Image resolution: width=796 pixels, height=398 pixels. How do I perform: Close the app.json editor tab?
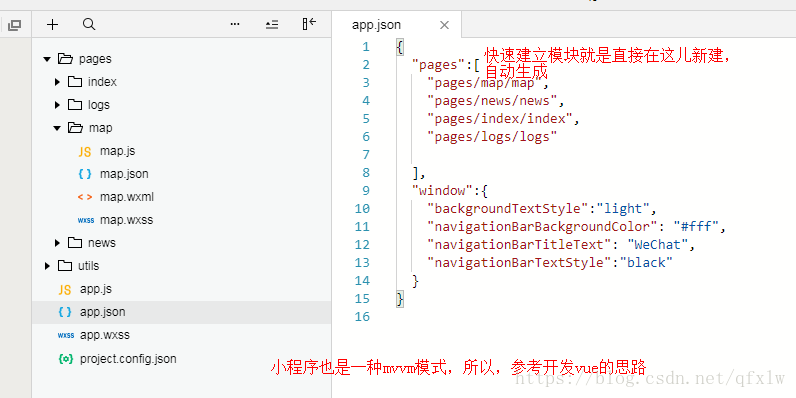[444, 25]
